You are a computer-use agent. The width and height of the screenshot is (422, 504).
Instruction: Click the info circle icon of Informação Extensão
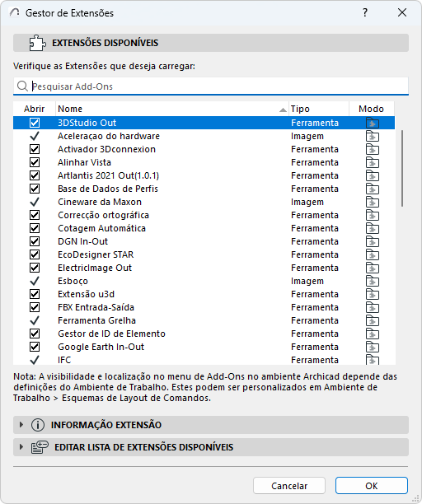click(x=38, y=425)
